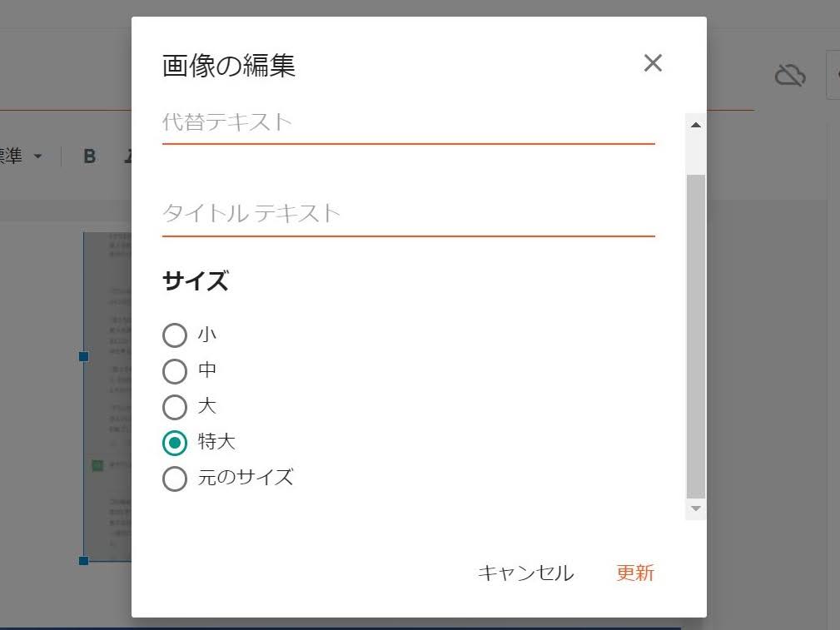Click the scrollbar down arrow in dialog
The image size is (840, 630).
pos(695,508)
